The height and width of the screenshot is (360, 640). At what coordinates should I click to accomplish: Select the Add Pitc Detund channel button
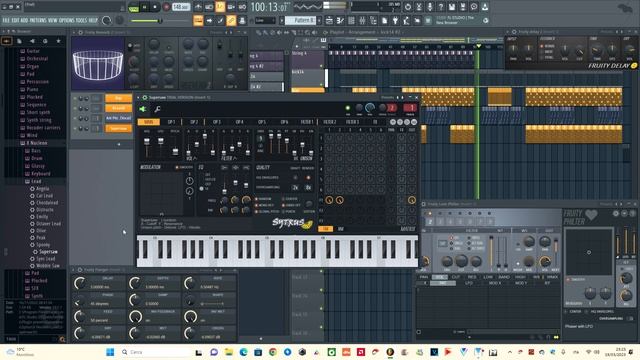tap(119, 118)
